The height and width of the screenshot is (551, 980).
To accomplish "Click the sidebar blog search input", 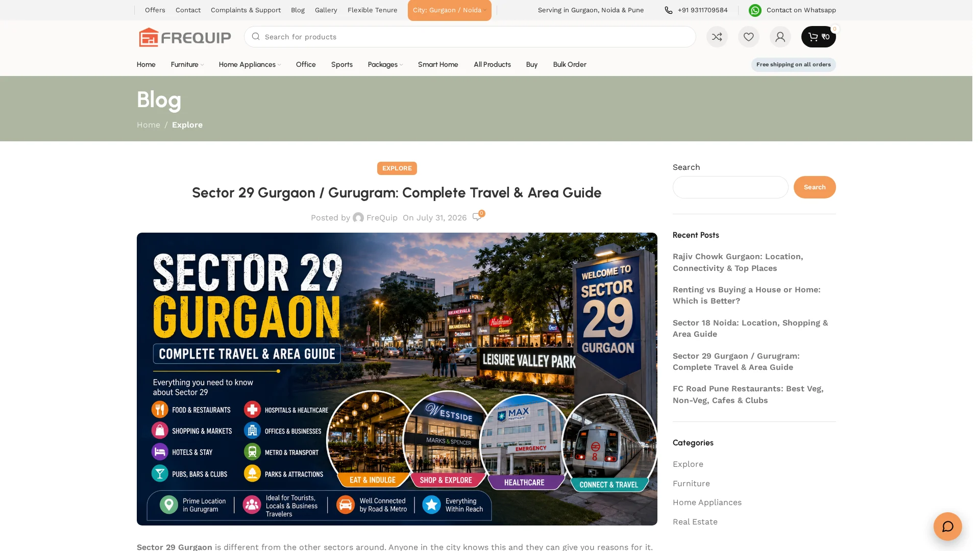I will [730, 187].
